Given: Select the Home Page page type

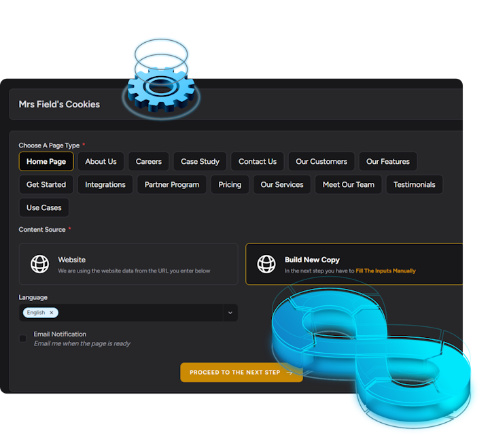Looking at the screenshot, I should click(x=46, y=162).
